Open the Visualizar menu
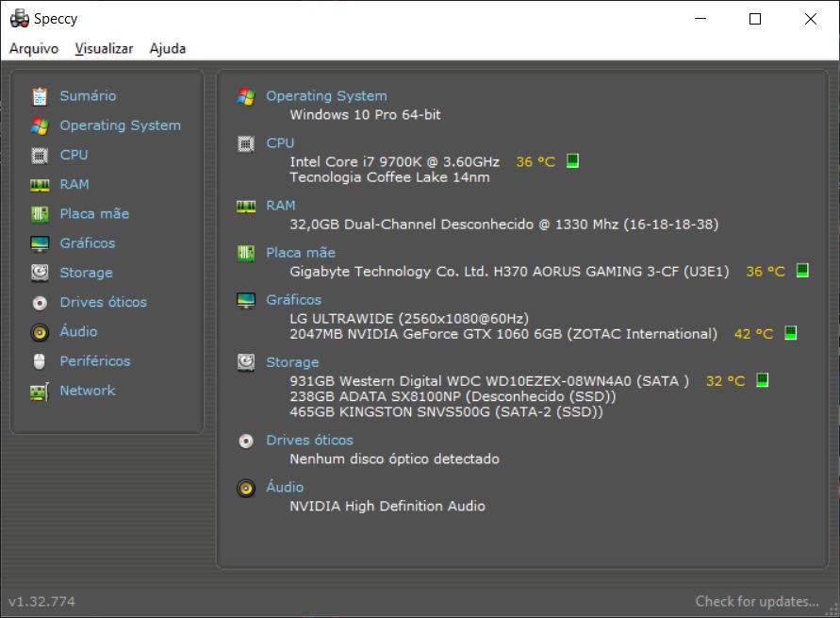The width and height of the screenshot is (840, 618). click(104, 48)
